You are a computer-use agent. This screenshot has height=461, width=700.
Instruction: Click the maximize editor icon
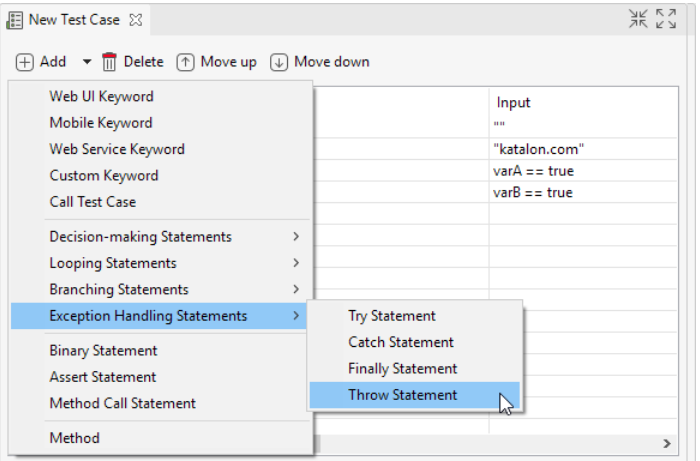(x=666, y=18)
